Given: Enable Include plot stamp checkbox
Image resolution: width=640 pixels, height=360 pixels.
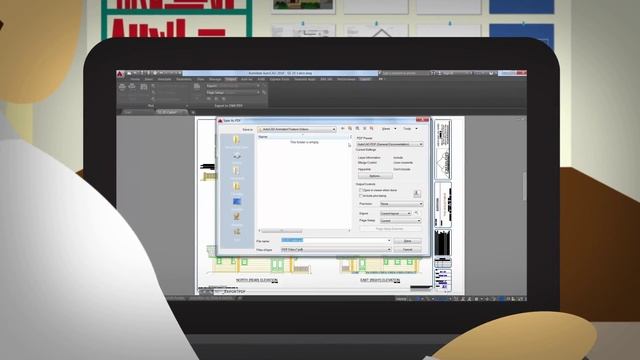Looking at the screenshot, I should pyautogui.click(x=360, y=196).
